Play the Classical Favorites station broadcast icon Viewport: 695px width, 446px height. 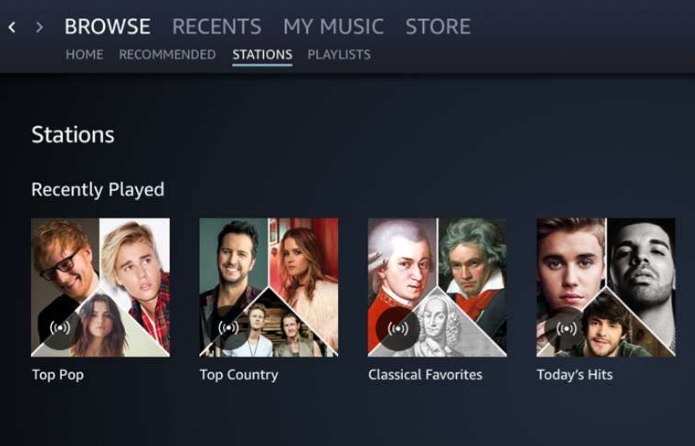coord(398,329)
